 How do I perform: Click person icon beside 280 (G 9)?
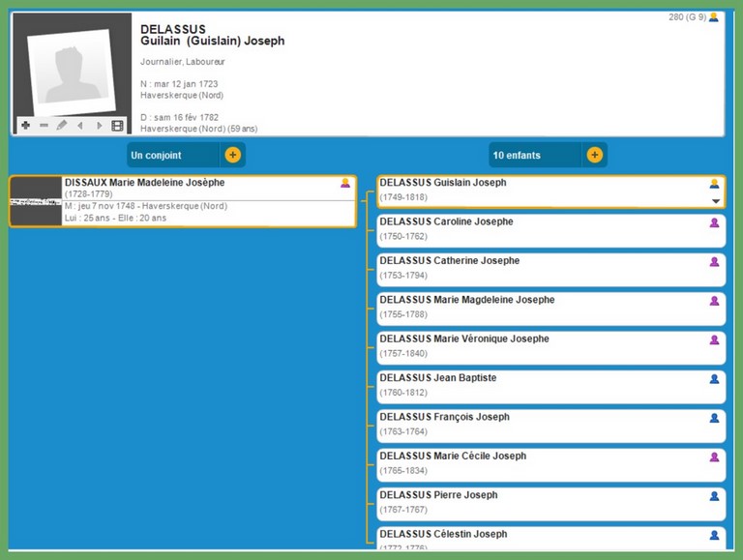click(x=714, y=17)
